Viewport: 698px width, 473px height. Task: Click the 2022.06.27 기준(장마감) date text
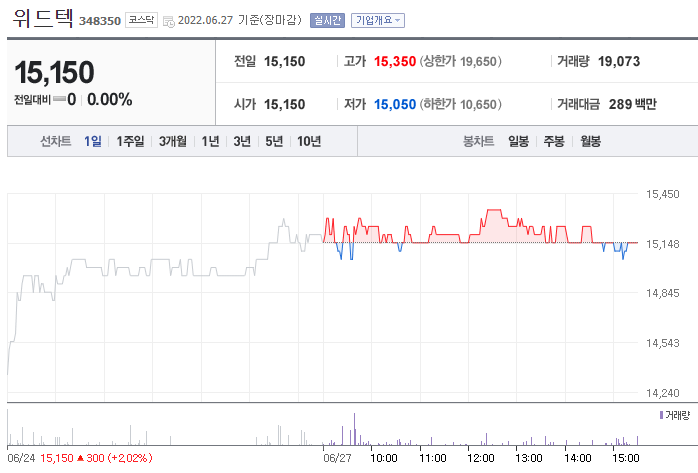click(x=239, y=20)
